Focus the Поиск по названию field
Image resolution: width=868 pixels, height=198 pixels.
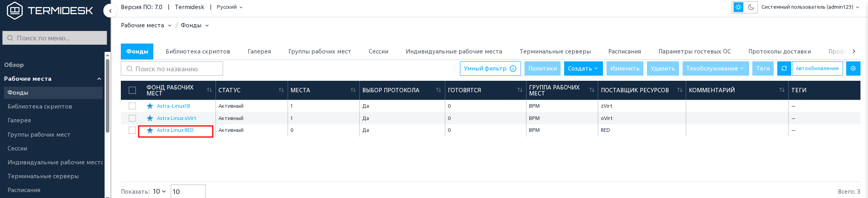[x=172, y=69]
